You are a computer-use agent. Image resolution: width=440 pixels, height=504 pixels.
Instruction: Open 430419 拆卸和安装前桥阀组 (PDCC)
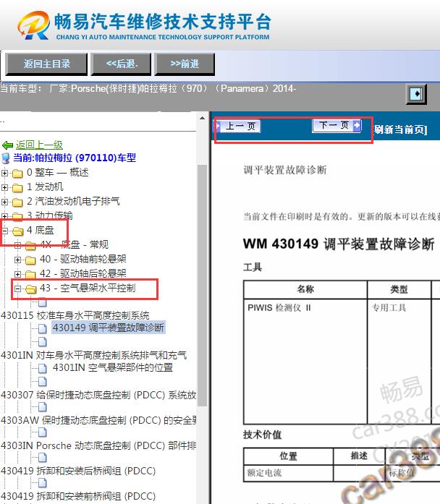click(x=78, y=496)
